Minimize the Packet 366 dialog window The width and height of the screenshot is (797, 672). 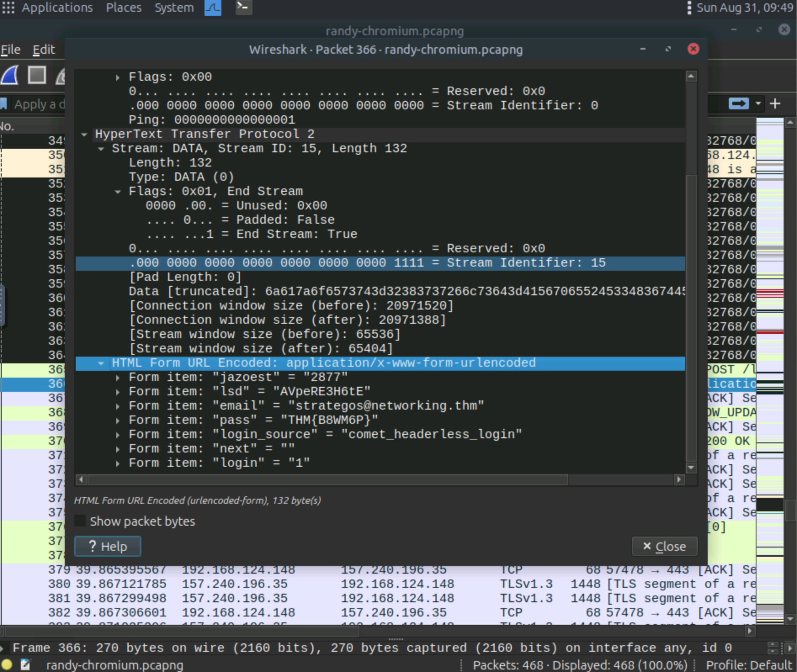pos(643,49)
